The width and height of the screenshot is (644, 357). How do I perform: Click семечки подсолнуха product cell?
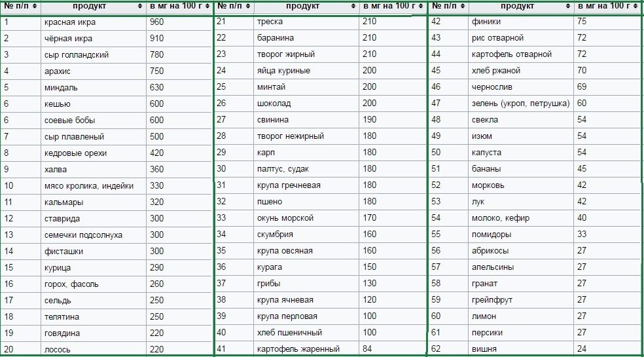(x=94, y=235)
